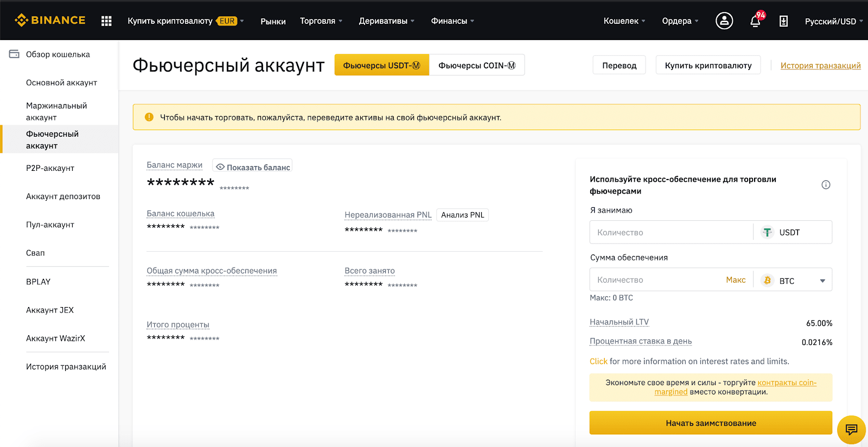Switch to Фьючерсы USDT-M tab
This screenshot has width=868, height=447.
click(382, 65)
